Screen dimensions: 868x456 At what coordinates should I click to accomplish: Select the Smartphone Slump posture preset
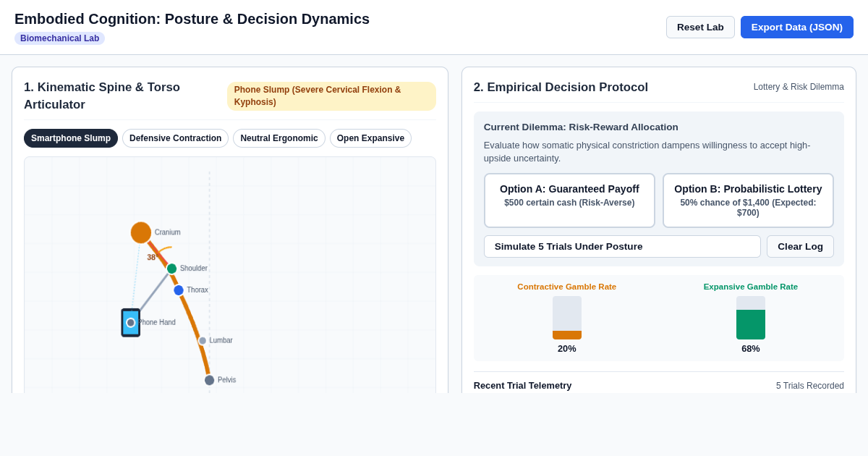tap(71, 138)
